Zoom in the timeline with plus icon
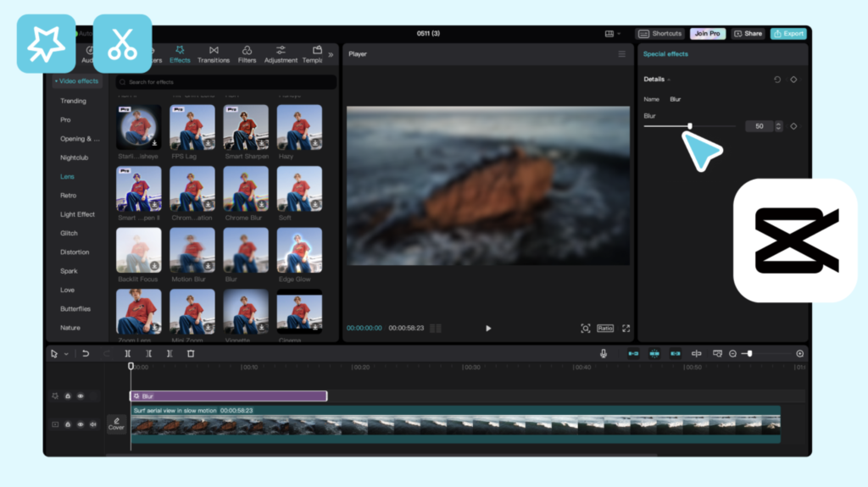This screenshot has height=487, width=868. (799, 353)
